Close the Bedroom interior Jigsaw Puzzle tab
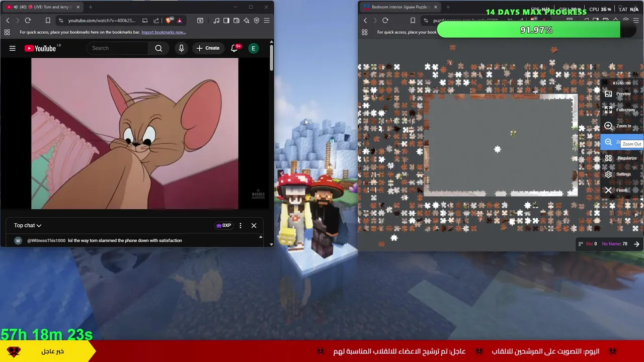Viewport: 644px width, 362px height. pos(436,7)
